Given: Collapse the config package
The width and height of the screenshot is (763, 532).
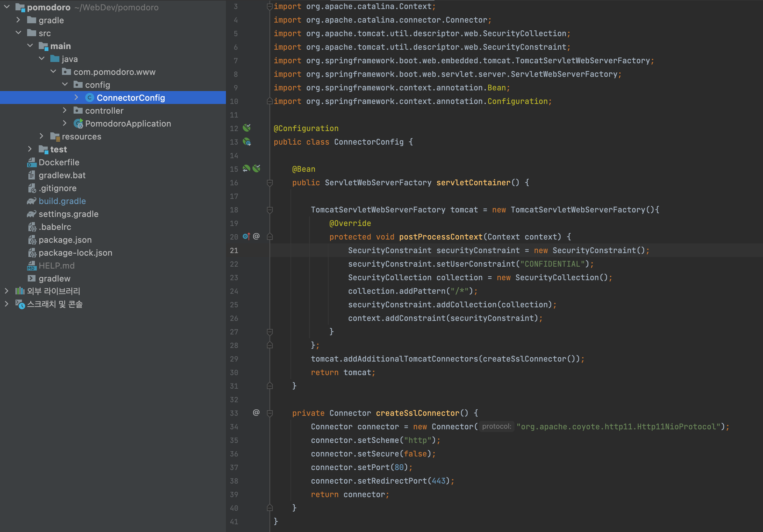Looking at the screenshot, I should (65, 84).
